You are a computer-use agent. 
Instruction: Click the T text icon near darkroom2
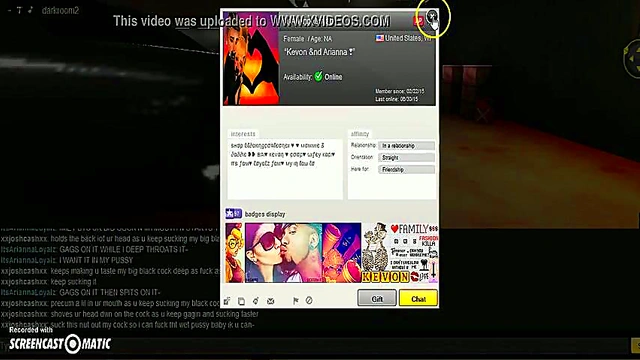click(x=19, y=10)
